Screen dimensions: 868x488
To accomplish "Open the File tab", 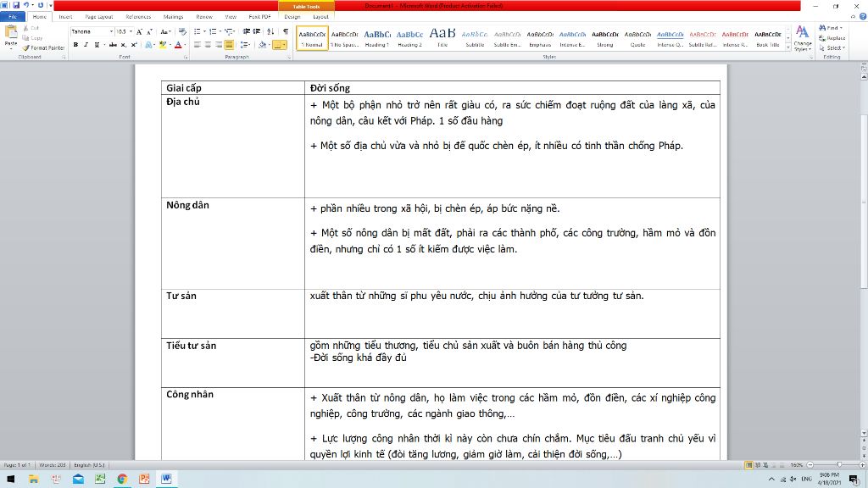I will [12, 17].
